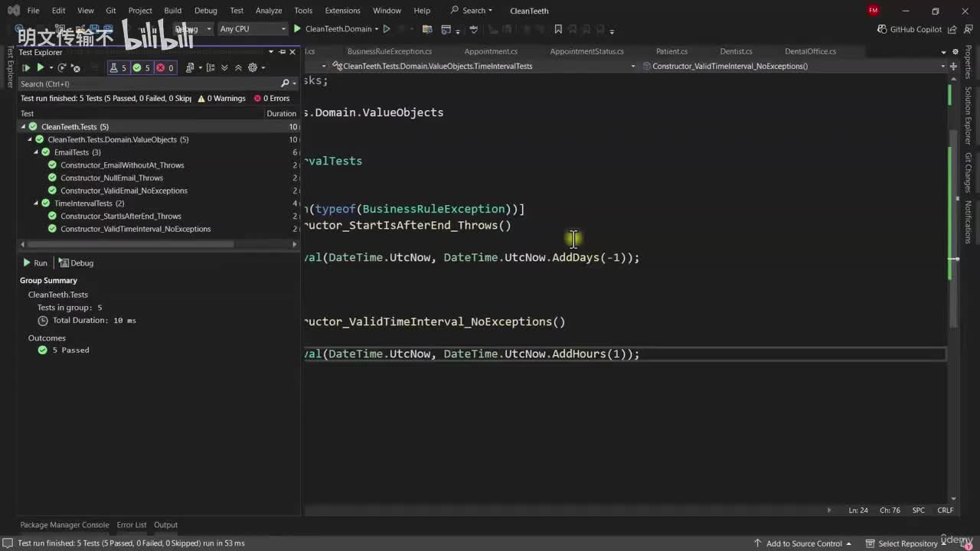Click the search magnifier icon in Test Explorer
The height and width of the screenshot is (551, 980).
285,83
